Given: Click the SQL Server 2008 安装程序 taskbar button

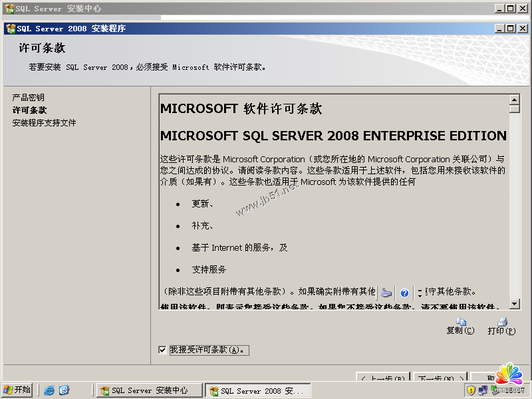Looking at the screenshot, I should 257,390.
